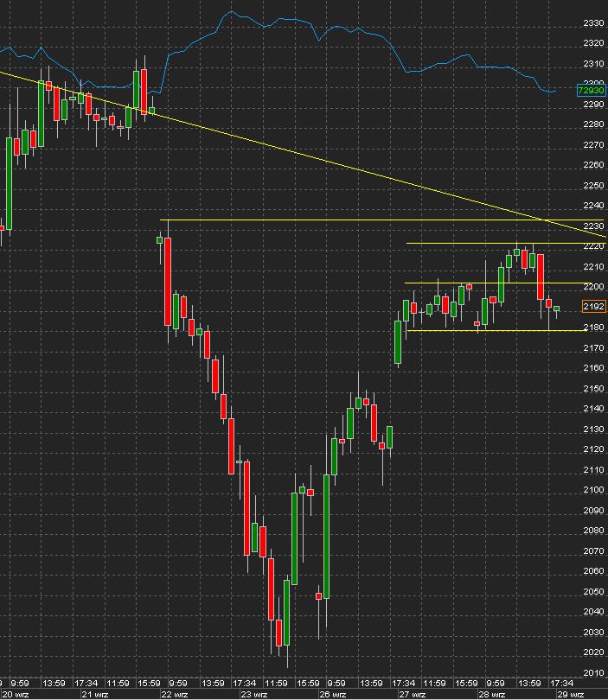Click the 2050 price axis label

[593, 592]
